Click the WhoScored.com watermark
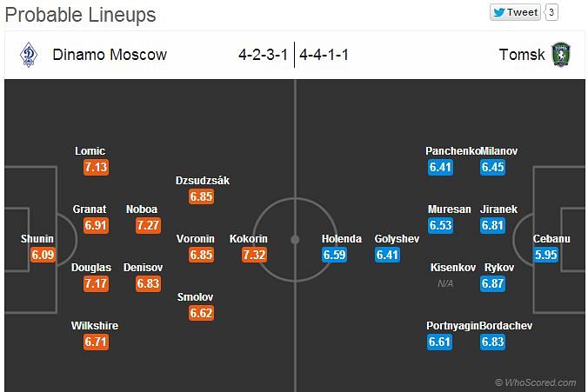 (536, 382)
